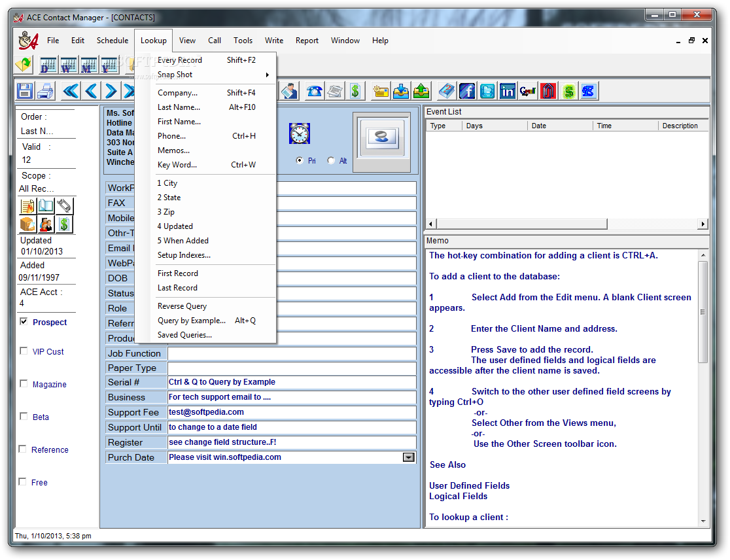The width and height of the screenshot is (730, 560).
Task: Click the group of people sidebar icon
Action: 46,224
